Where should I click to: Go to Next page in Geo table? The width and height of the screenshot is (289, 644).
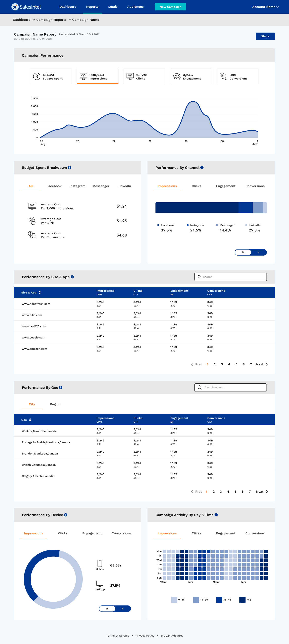coord(262,491)
